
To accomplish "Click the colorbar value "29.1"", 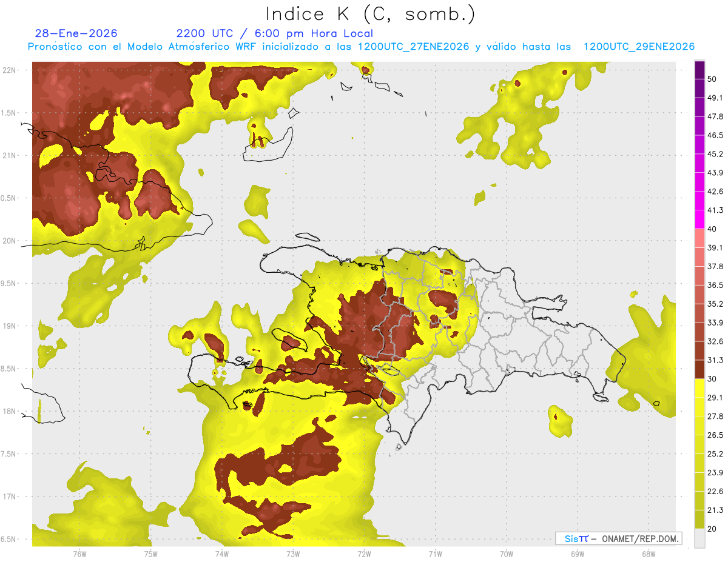I will coord(716,398).
